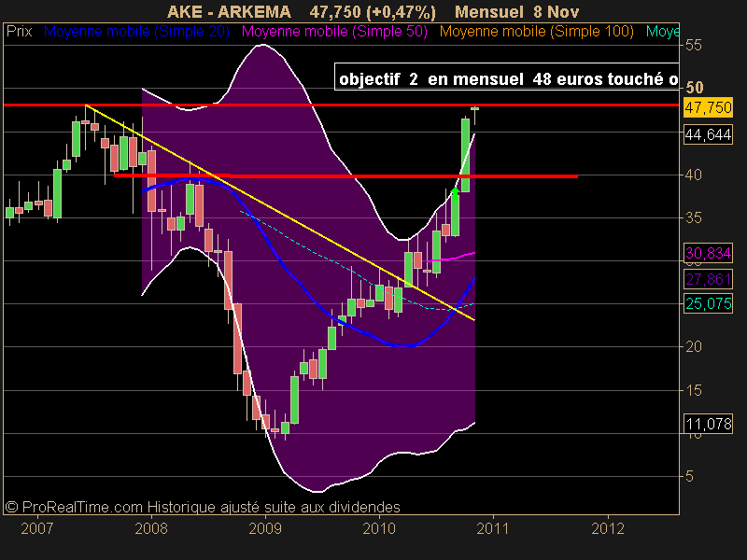Viewport: 747px width, 560px height.
Task: Click the 44,644 price tag
Action: [x=708, y=134]
